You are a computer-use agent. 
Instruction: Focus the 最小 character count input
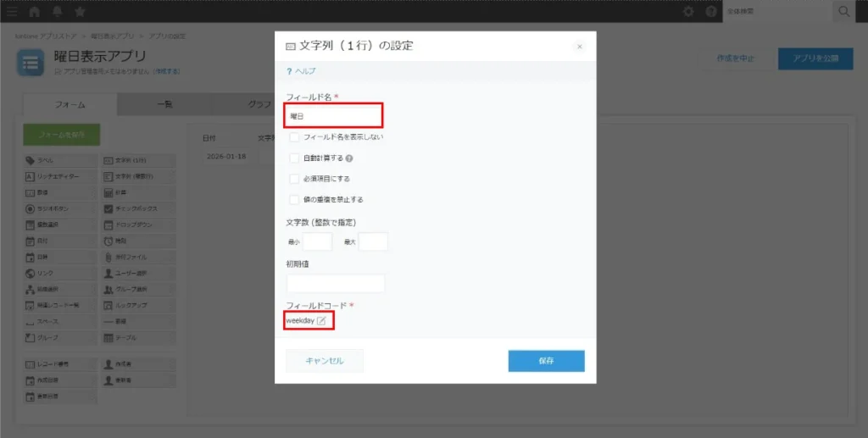317,241
